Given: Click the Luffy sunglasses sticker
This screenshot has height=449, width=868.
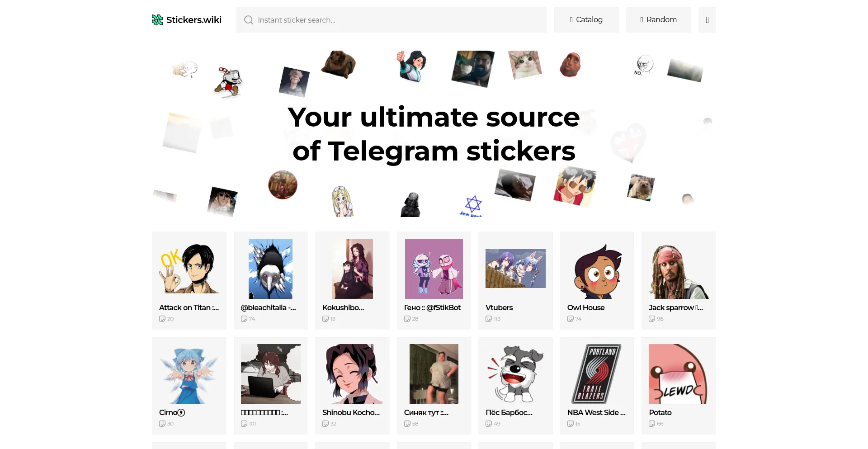Looking at the screenshot, I should pos(575,186).
